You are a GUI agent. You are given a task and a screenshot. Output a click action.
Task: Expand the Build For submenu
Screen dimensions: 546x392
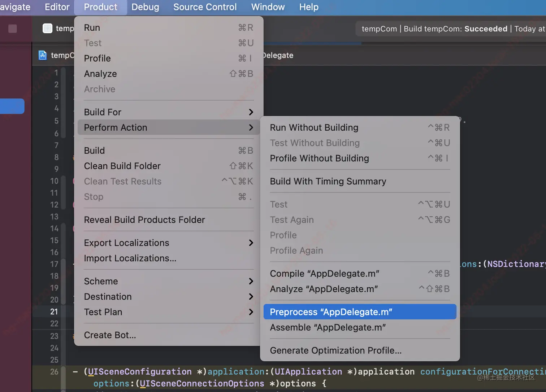point(251,112)
